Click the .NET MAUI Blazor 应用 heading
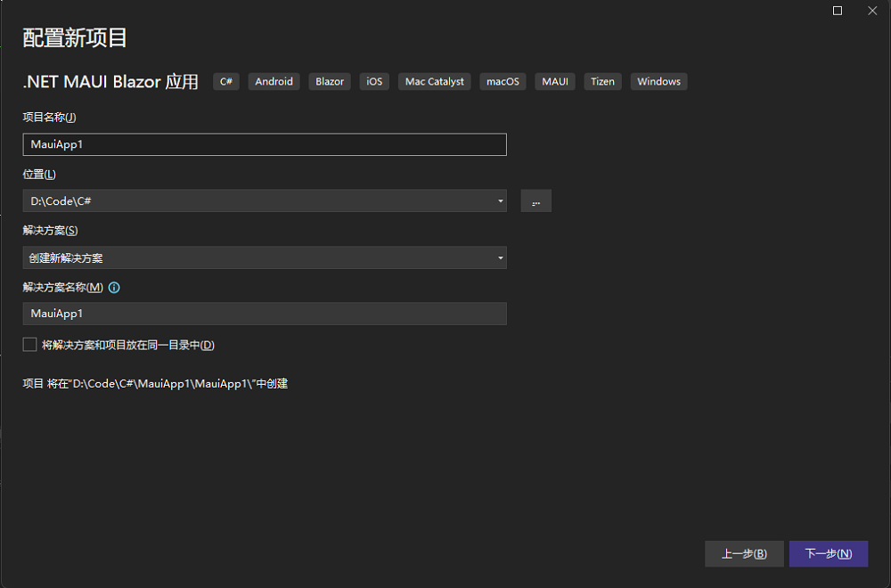This screenshot has width=891, height=588. (x=110, y=82)
